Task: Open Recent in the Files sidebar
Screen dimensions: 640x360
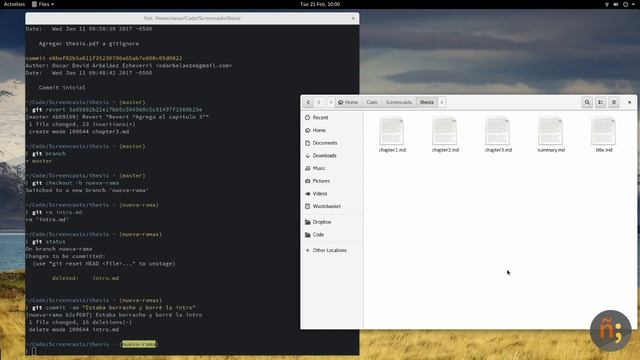Action: (x=331, y=118)
